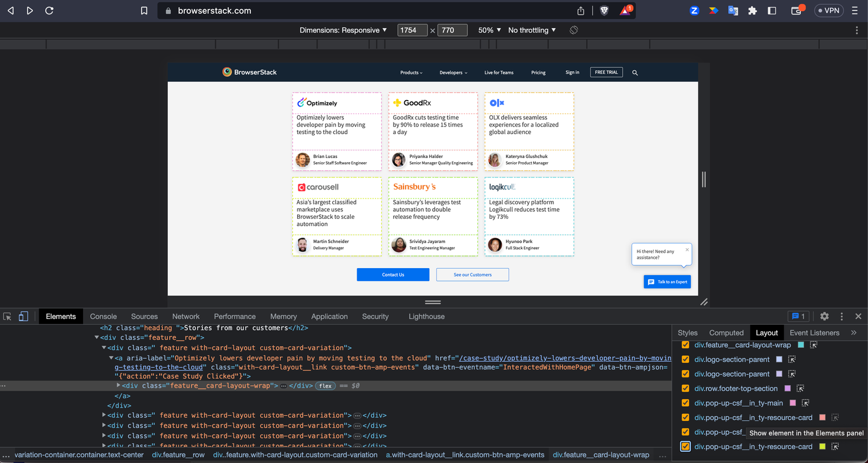
Task: Open the No throttling dropdown
Action: pyautogui.click(x=532, y=30)
